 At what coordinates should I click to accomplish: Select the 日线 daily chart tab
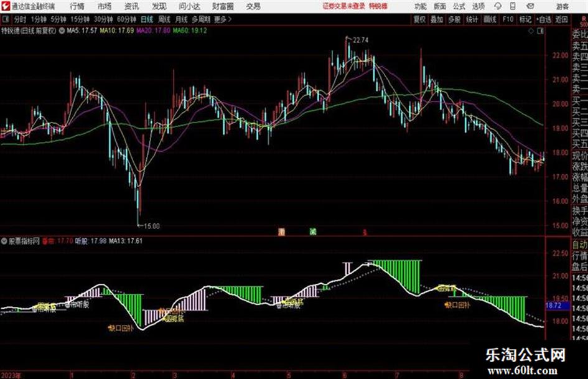point(147,19)
